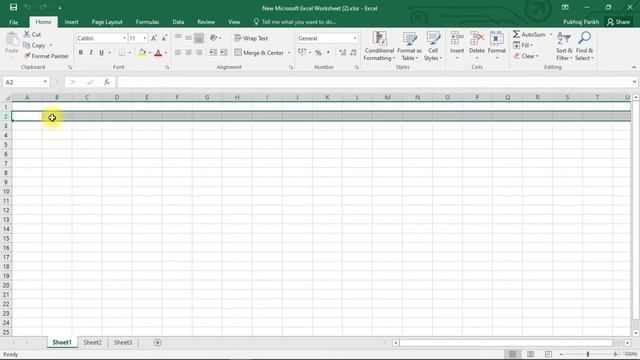Enable Wrap Text
This screenshot has width=640, height=360.
pyautogui.click(x=251, y=38)
